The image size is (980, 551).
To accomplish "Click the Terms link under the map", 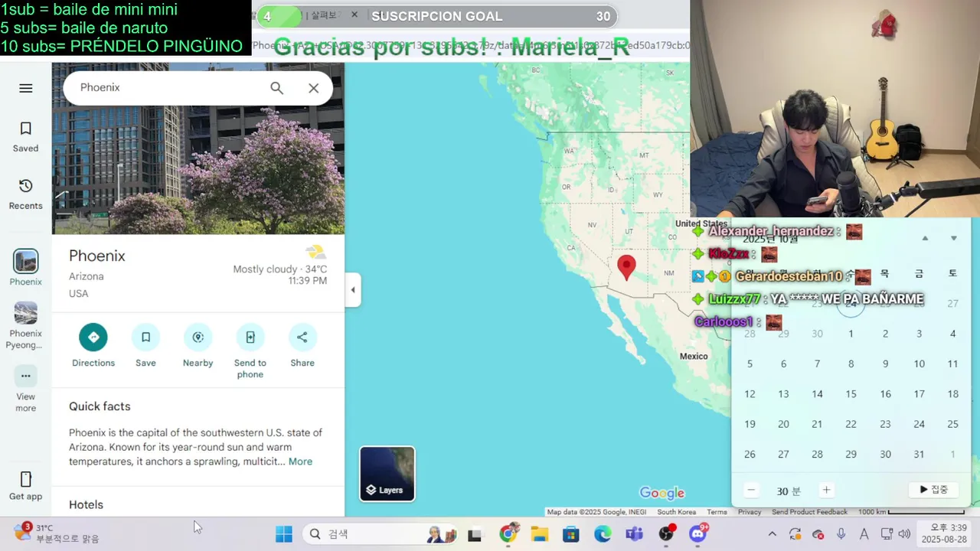I will coord(717,512).
